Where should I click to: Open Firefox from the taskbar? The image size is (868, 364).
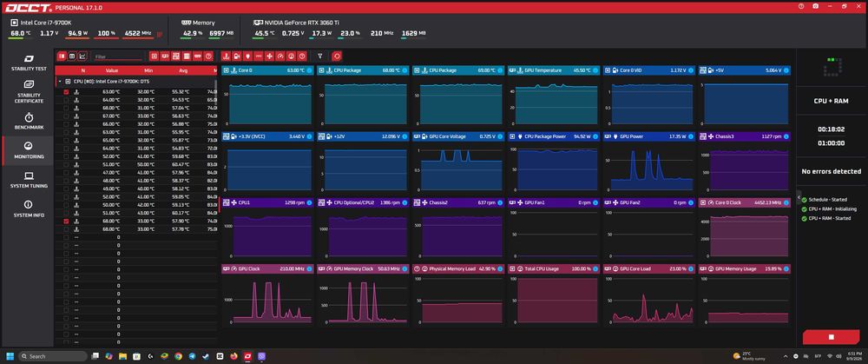(233, 356)
